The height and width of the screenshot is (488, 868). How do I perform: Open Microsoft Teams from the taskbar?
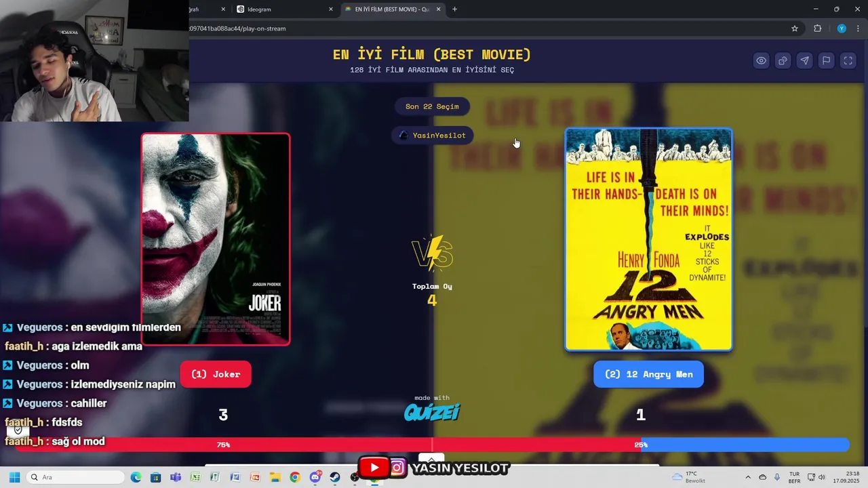pyautogui.click(x=176, y=477)
